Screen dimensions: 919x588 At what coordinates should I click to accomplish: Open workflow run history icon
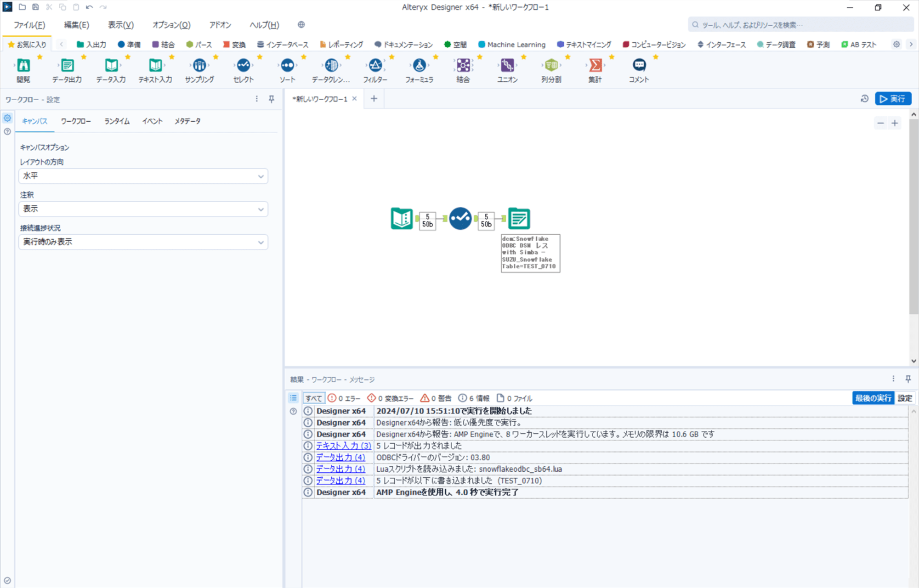pyautogui.click(x=864, y=99)
